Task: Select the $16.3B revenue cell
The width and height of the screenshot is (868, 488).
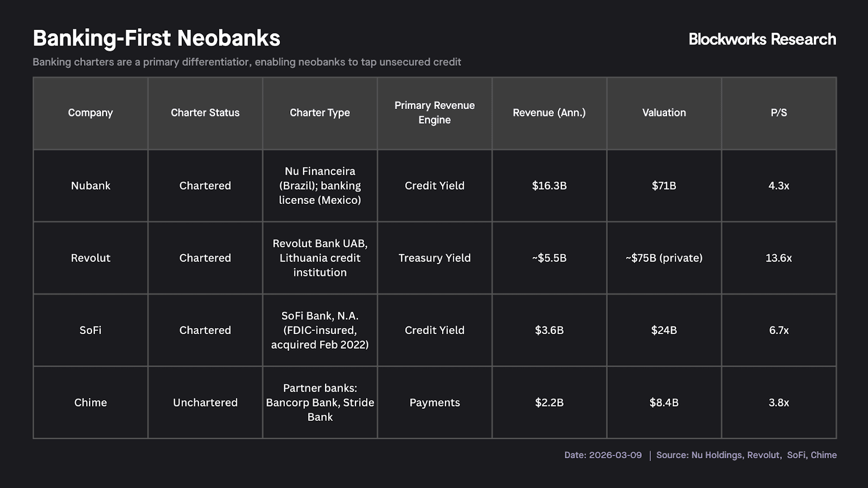Action: (x=549, y=185)
